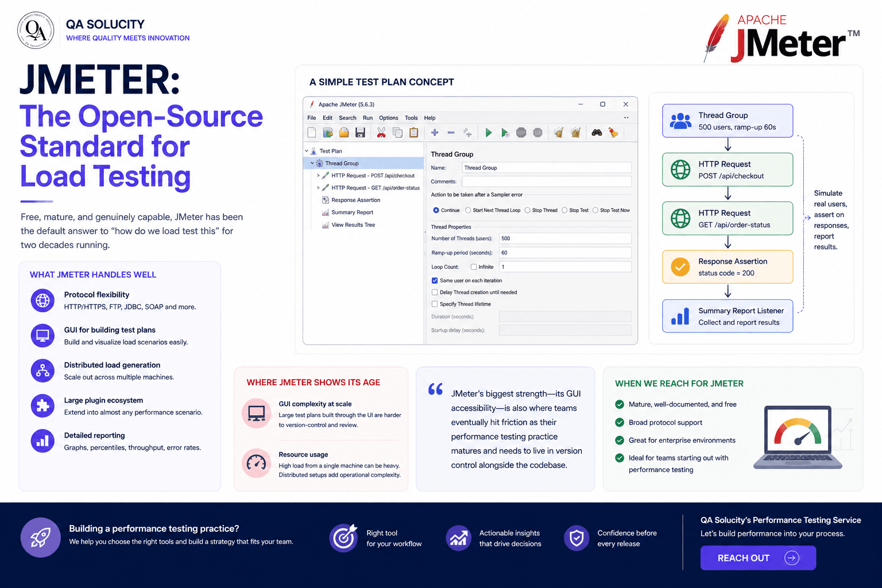This screenshot has height=588, width=882.
Task: Click the minus Collapse All icon
Action: tap(451, 133)
